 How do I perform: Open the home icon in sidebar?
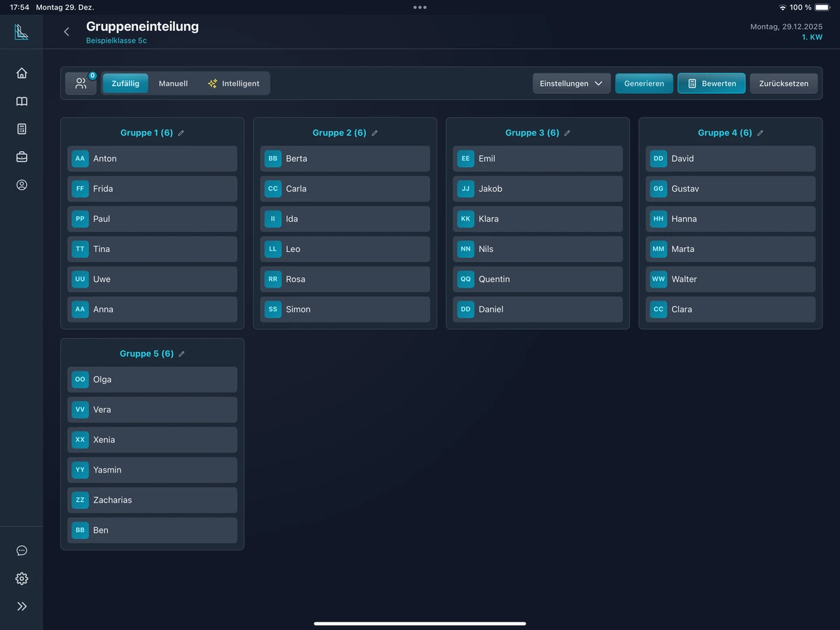click(x=22, y=73)
